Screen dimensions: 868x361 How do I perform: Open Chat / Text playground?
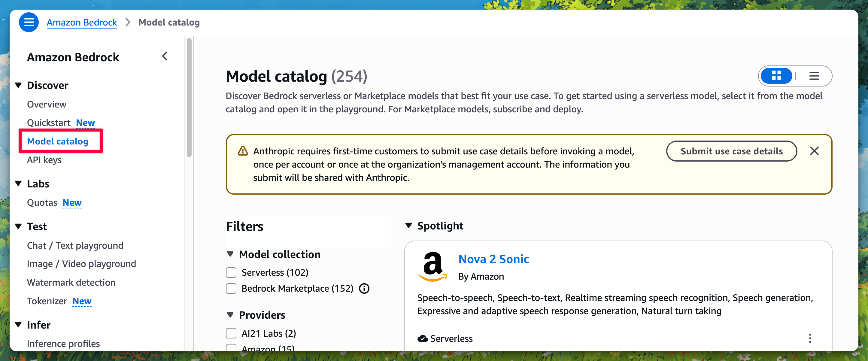pos(75,245)
